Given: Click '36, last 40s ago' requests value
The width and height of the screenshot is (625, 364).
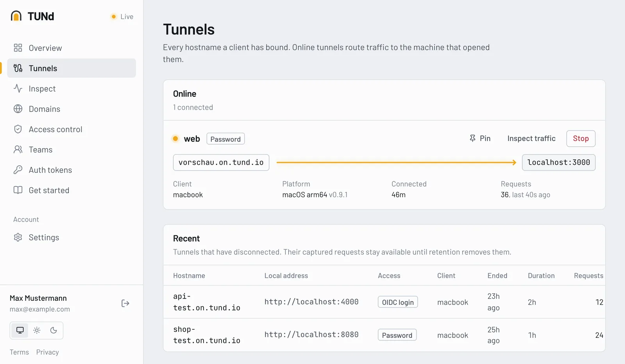Looking at the screenshot, I should (525, 194).
